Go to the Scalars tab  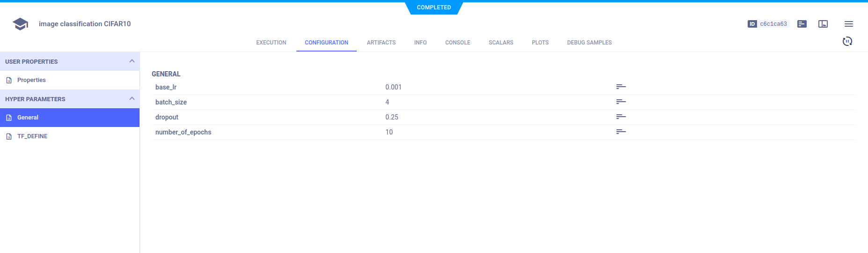point(501,43)
